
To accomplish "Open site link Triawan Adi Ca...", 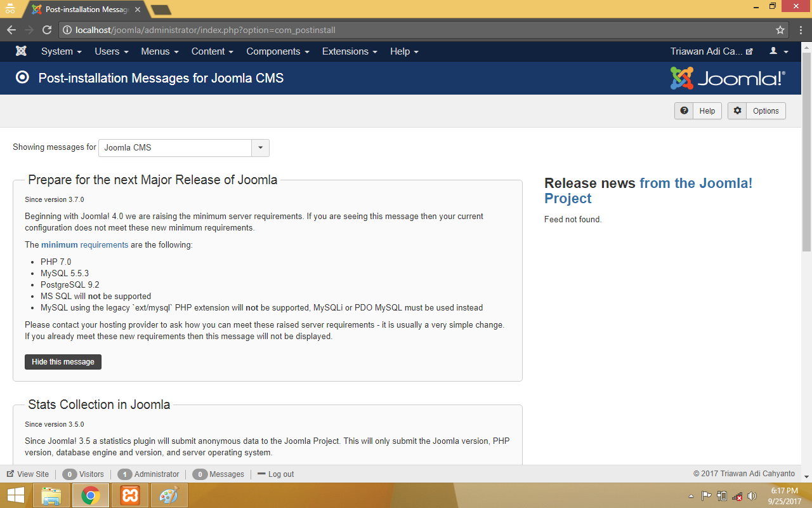I will tap(711, 51).
